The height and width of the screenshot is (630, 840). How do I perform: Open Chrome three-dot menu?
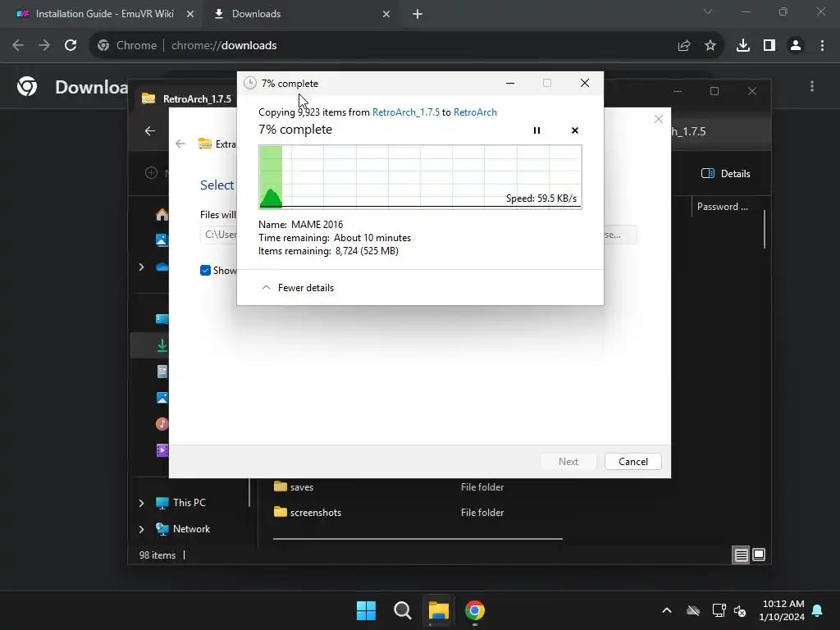point(822,46)
